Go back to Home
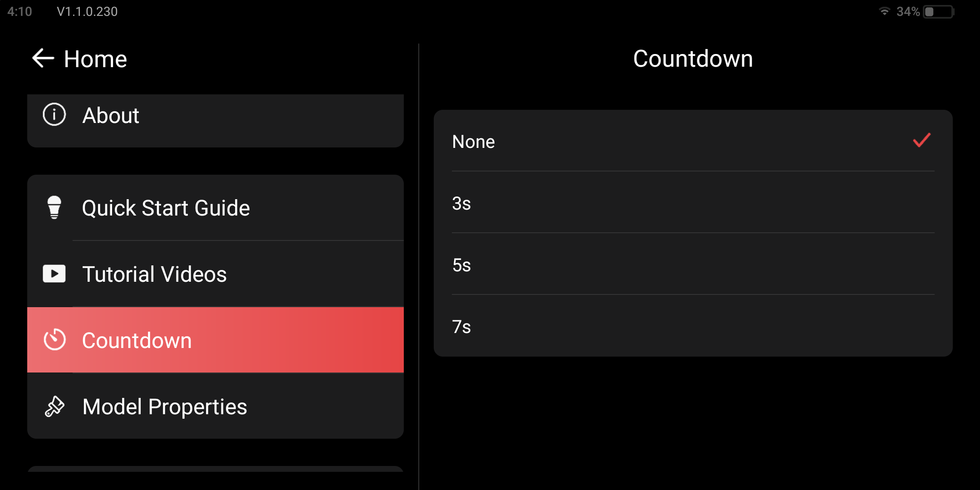 point(95,59)
